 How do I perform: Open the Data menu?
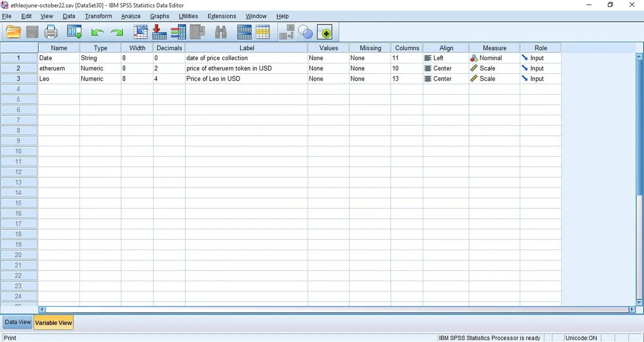click(69, 16)
